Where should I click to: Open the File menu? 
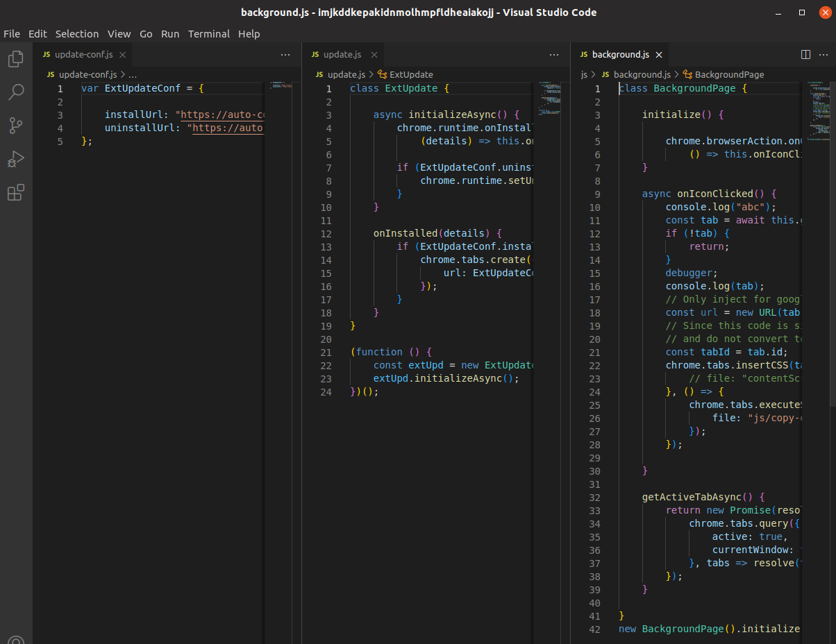coord(12,33)
